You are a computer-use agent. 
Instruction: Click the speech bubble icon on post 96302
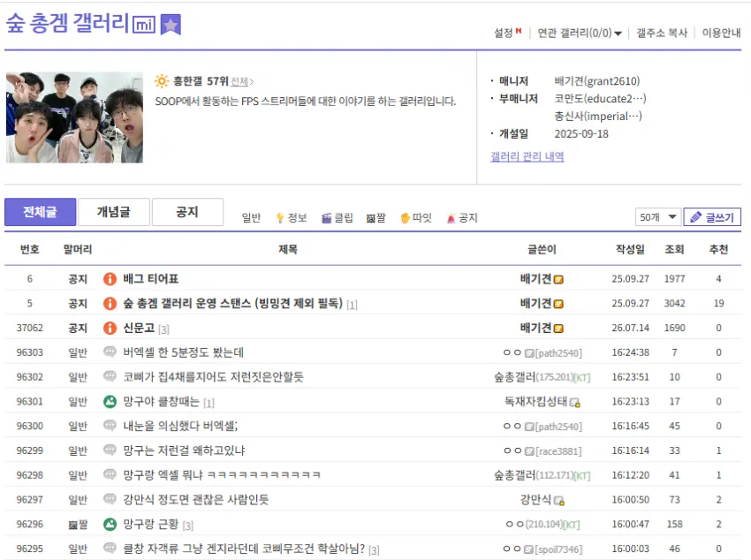pyautogui.click(x=110, y=376)
